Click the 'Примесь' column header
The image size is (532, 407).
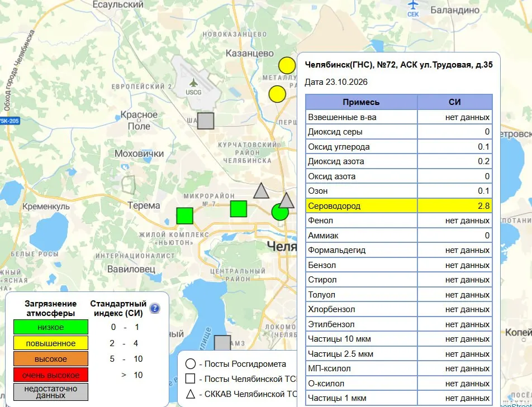(x=362, y=102)
